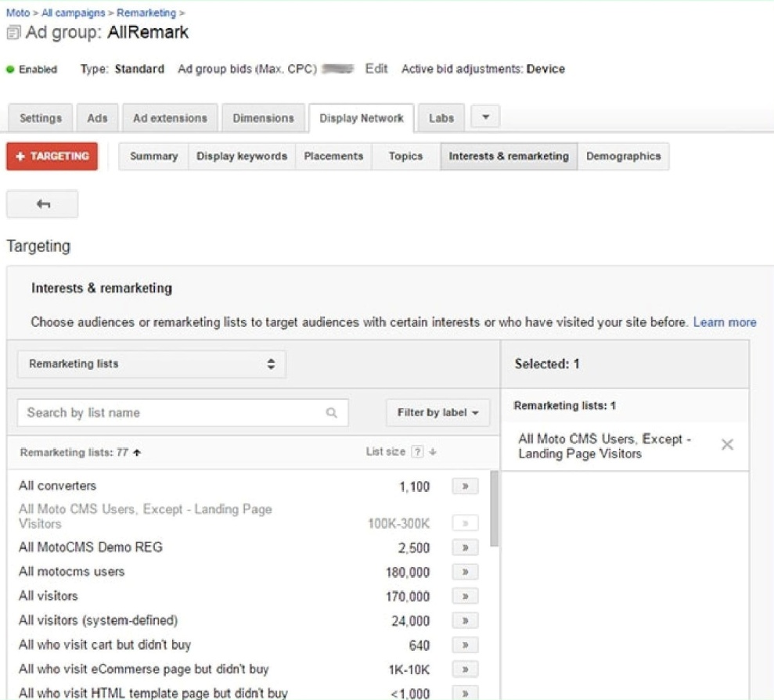Switch to the Ad extensions tab
The image size is (774, 700).
[x=170, y=118]
